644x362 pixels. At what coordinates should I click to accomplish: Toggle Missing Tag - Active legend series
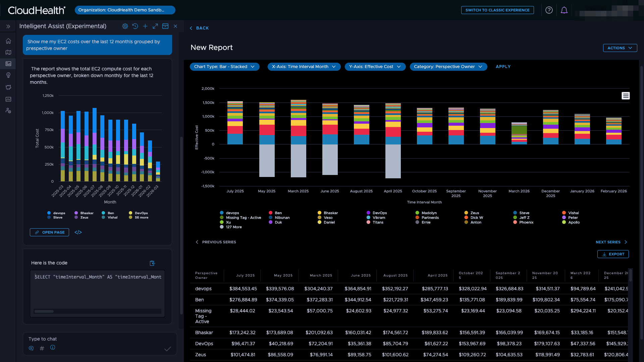(x=240, y=218)
